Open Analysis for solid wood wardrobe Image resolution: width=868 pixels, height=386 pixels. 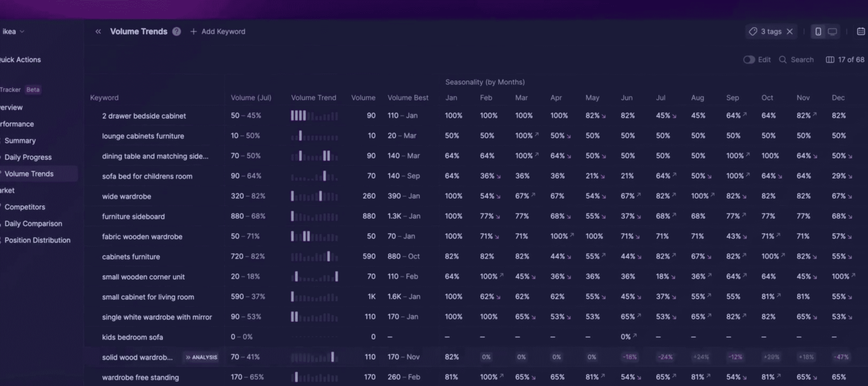[201, 357]
